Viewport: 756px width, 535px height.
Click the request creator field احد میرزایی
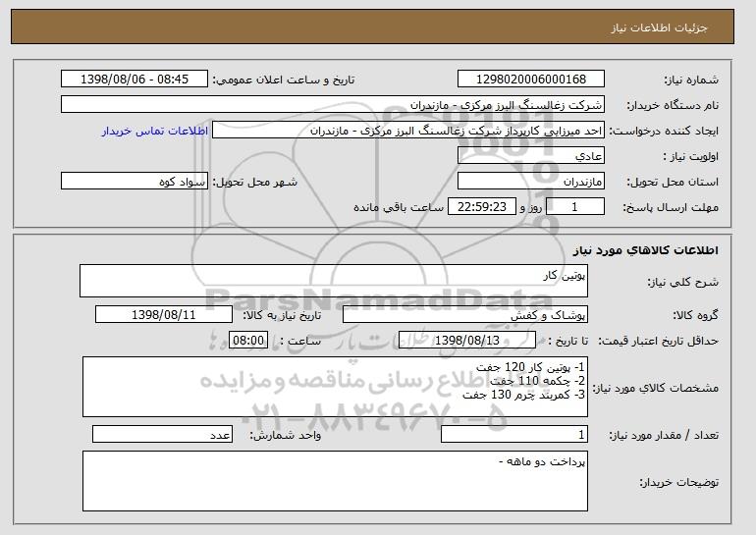tap(408, 131)
